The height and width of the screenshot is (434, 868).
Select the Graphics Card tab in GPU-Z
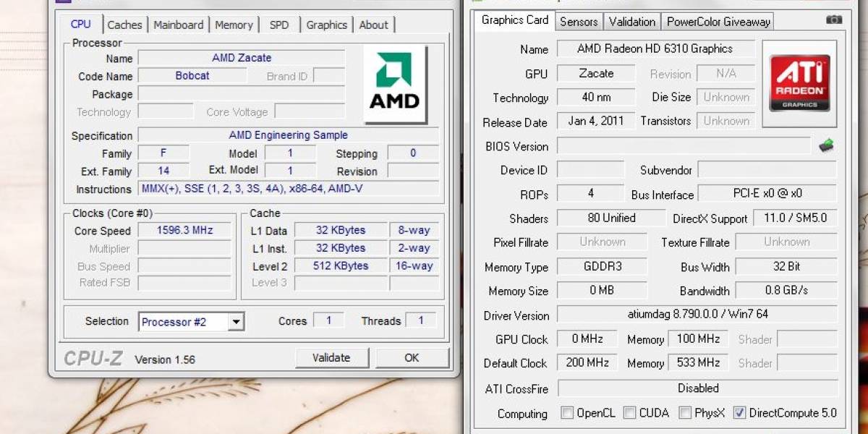click(x=515, y=20)
